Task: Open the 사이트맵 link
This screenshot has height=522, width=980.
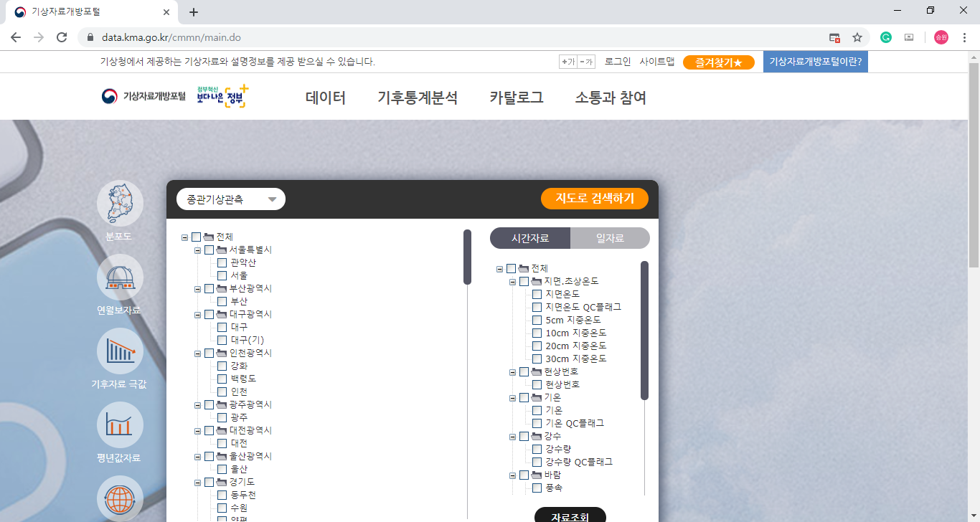Action: pyautogui.click(x=657, y=62)
